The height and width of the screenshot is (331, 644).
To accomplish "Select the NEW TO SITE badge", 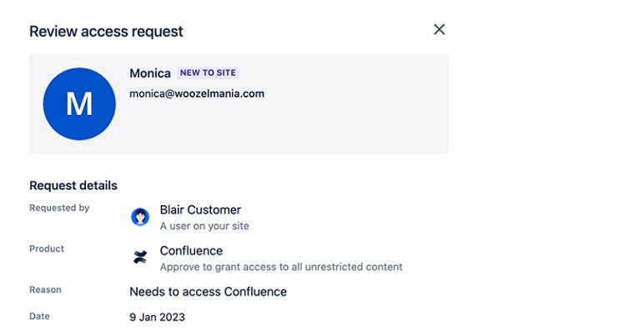I will pyautogui.click(x=208, y=73).
